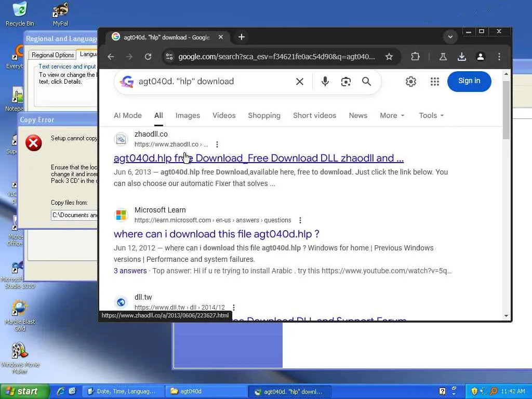This screenshot has width=532, height=399.
Task: Reload the Google search page
Action: click(148, 57)
